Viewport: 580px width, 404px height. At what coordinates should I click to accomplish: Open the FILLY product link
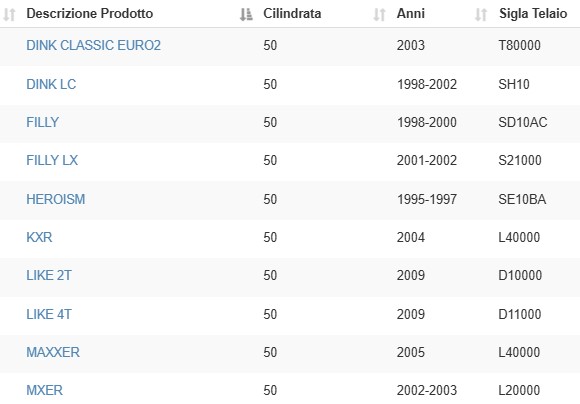[43, 122]
